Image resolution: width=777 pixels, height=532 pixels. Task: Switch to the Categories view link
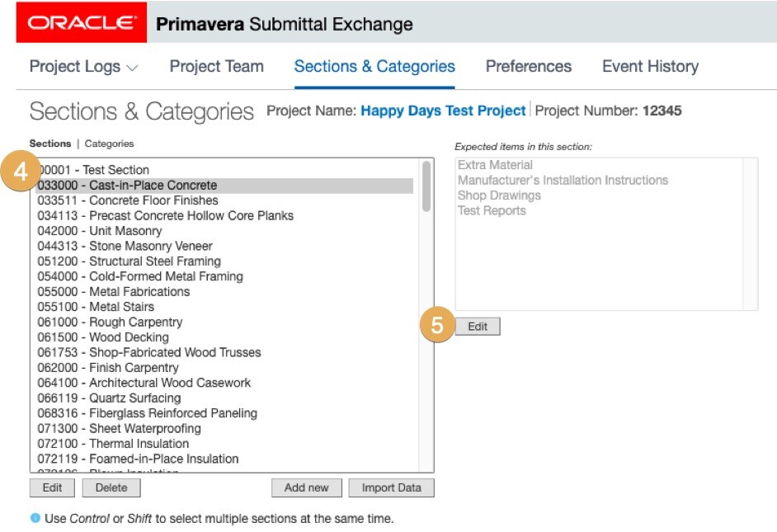(x=109, y=144)
